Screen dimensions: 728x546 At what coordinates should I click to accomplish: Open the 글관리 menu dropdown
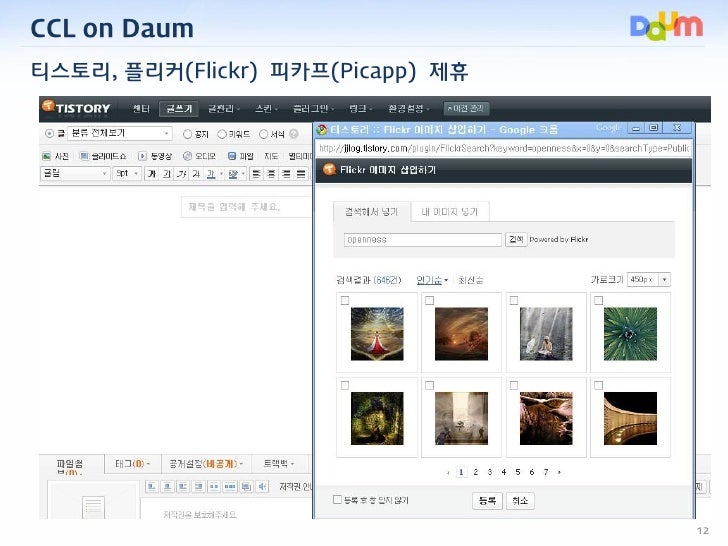pos(223,109)
